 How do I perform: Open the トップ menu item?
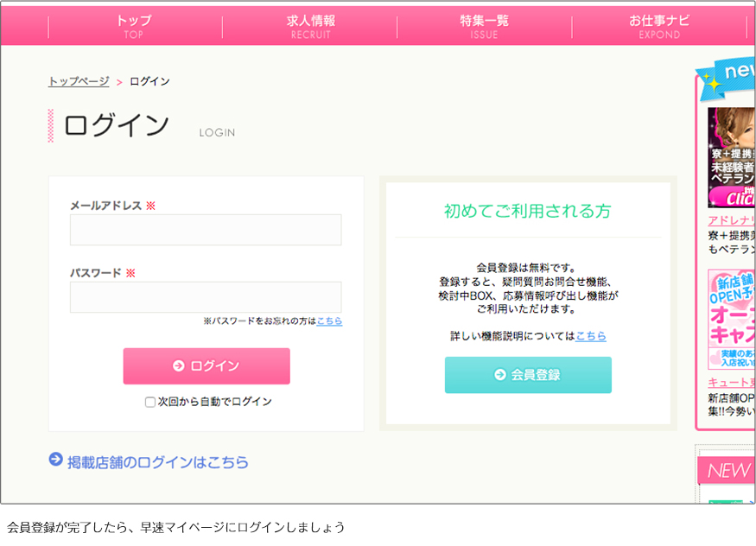tap(134, 26)
